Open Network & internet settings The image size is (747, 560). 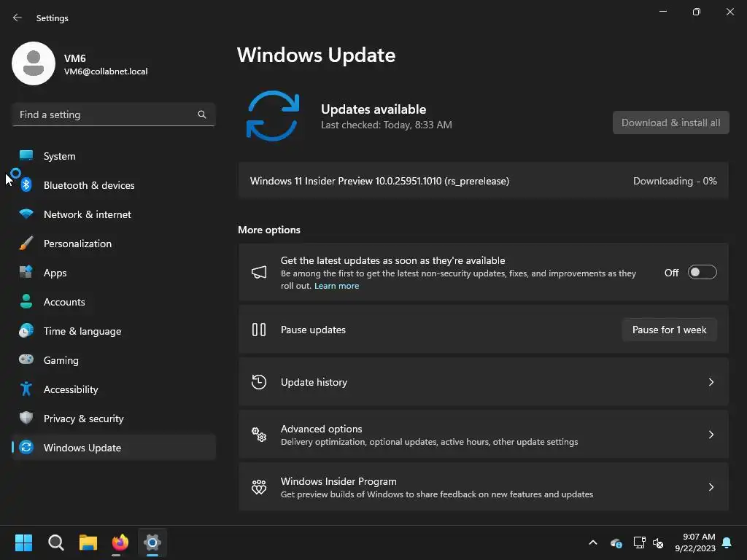(x=113, y=214)
